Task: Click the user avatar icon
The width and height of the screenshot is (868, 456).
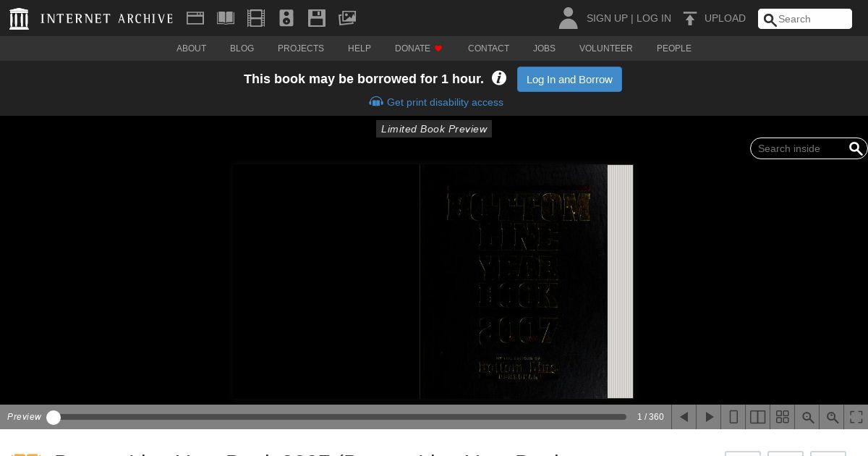Action: [569, 18]
